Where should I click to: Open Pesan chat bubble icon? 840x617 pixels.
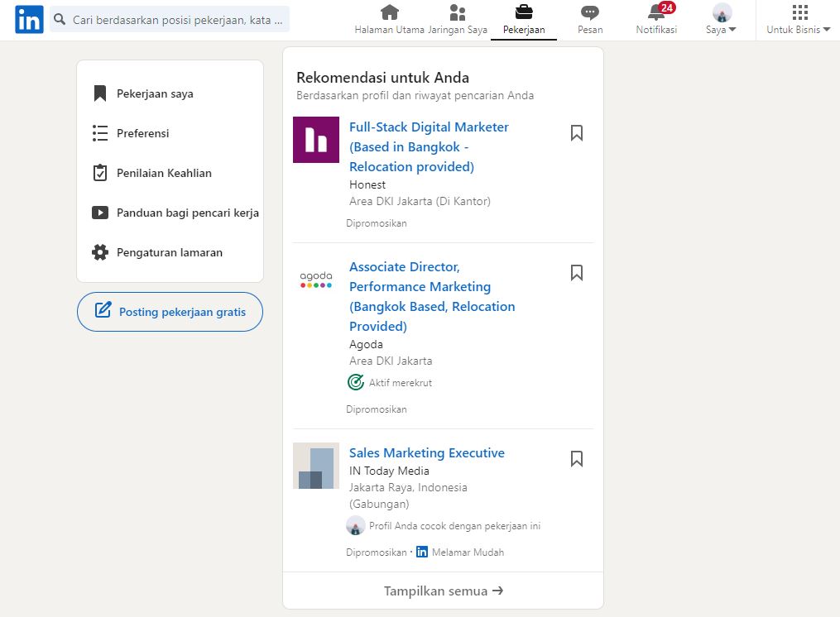point(590,12)
